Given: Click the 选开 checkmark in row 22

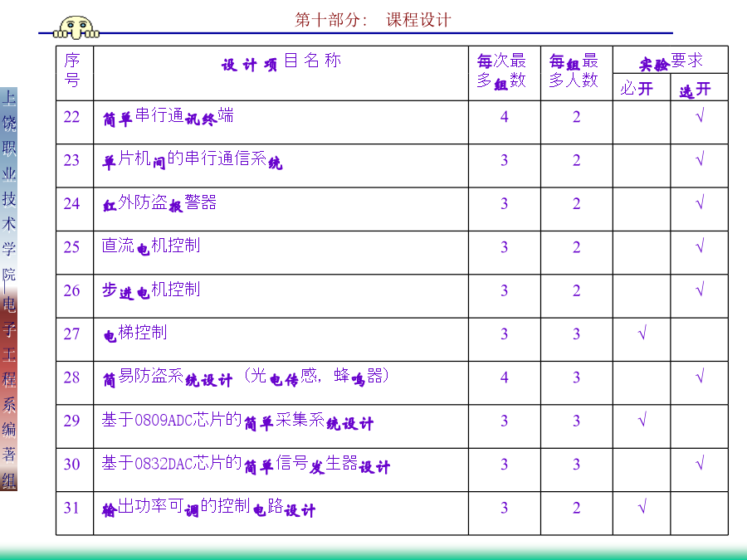Looking at the screenshot, I should click(700, 115).
